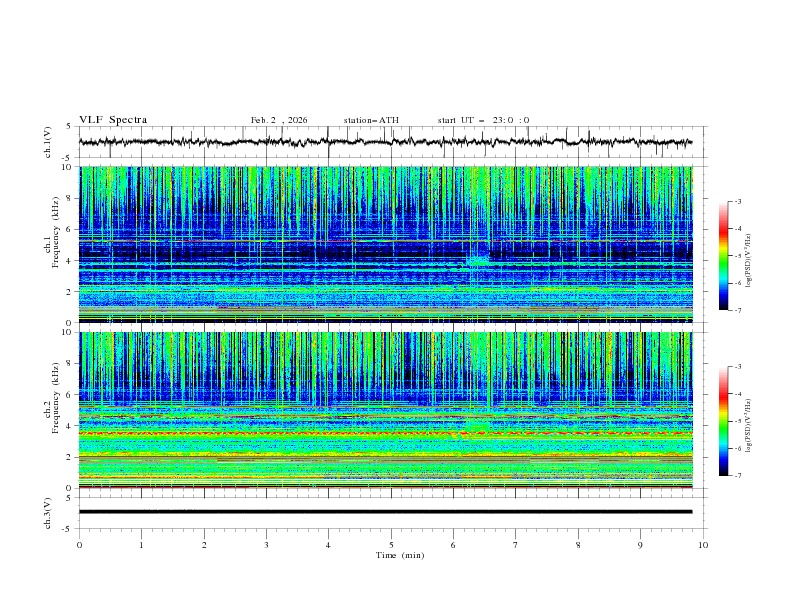Click the ch.2 "Frequency (kHz)" axis label
Image resolution: width=792 pixels, height=612 pixels.
(55, 398)
